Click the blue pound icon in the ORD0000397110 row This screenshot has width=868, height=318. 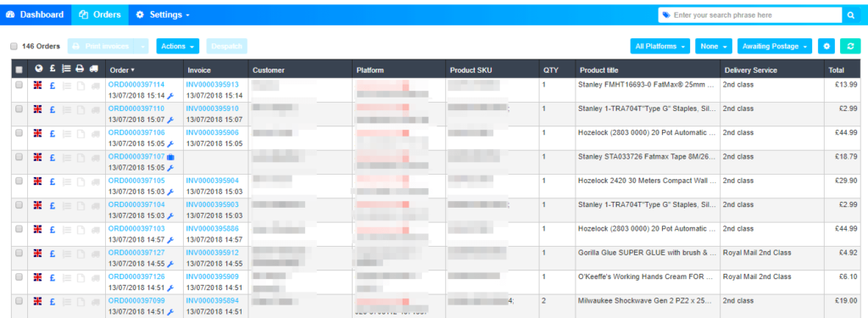coord(52,109)
